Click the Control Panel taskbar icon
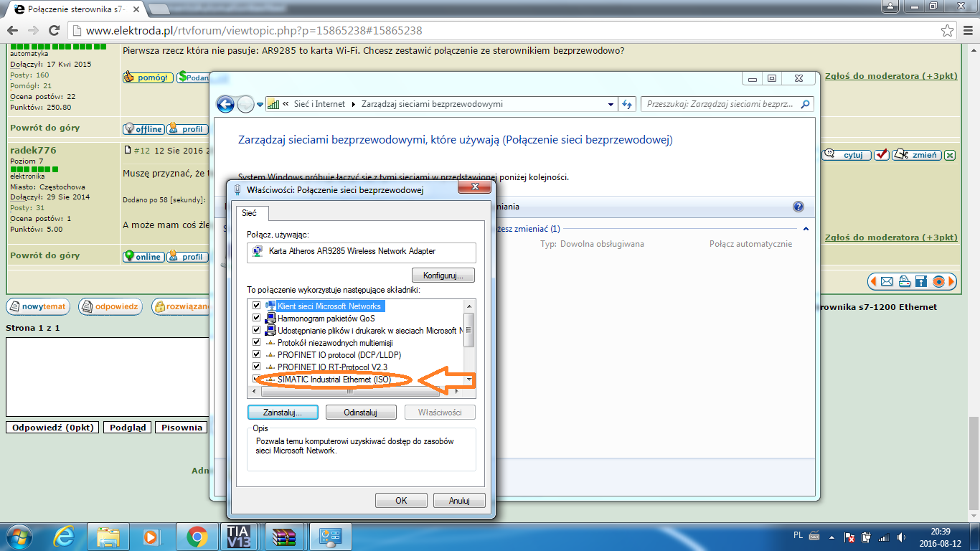 pos(330,536)
